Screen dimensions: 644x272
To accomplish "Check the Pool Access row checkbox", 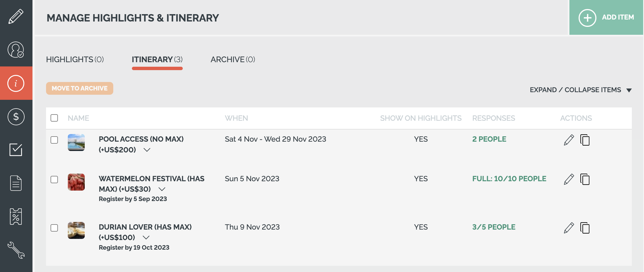I will pos(54,140).
